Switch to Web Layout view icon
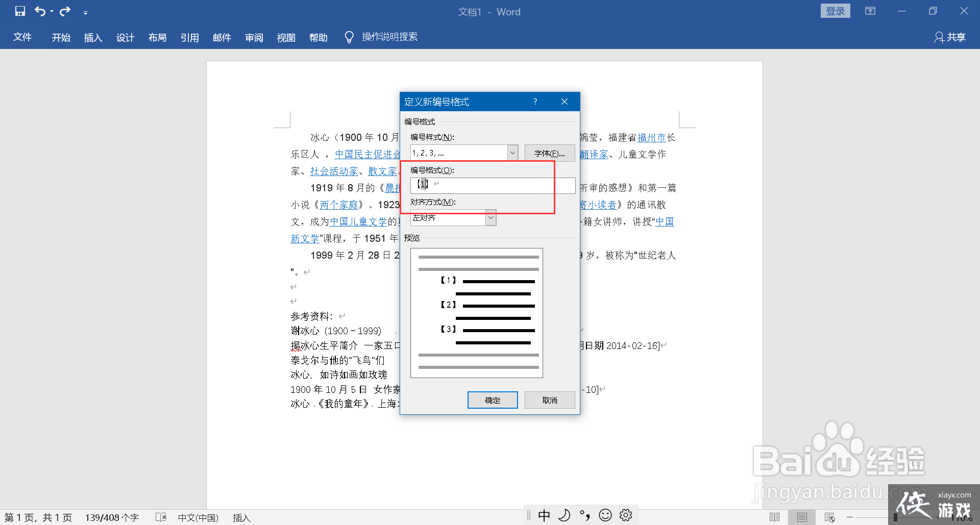The height and width of the screenshot is (525, 980). (x=829, y=517)
